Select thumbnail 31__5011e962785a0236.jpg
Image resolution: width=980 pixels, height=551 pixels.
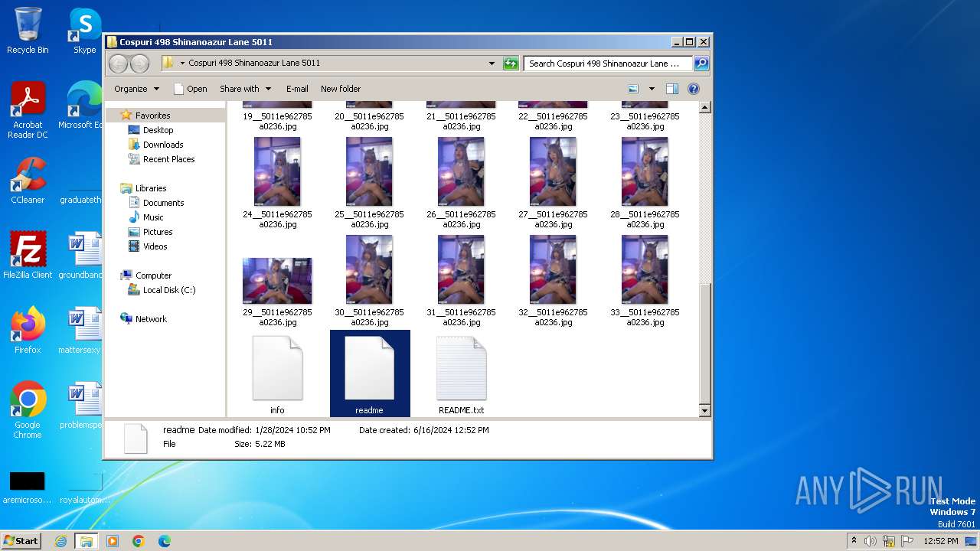point(461,269)
